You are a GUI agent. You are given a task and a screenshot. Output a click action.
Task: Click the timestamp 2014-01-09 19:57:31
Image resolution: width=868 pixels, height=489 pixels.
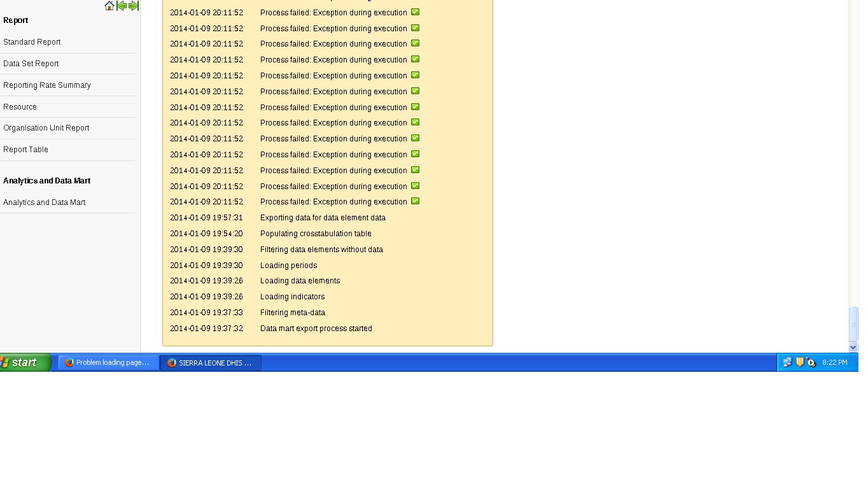tap(206, 218)
